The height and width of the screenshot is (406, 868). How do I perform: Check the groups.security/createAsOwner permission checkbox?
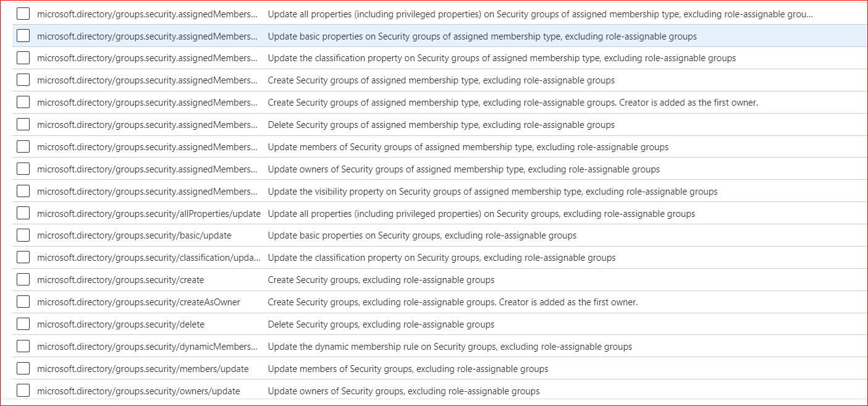(23, 302)
